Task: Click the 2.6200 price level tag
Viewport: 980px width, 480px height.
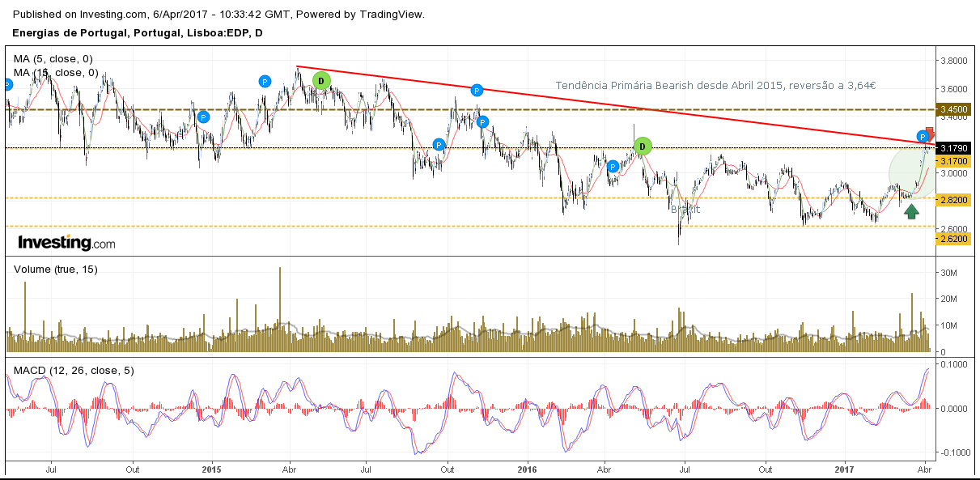Action: pyautogui.click(x=953, y=239)
